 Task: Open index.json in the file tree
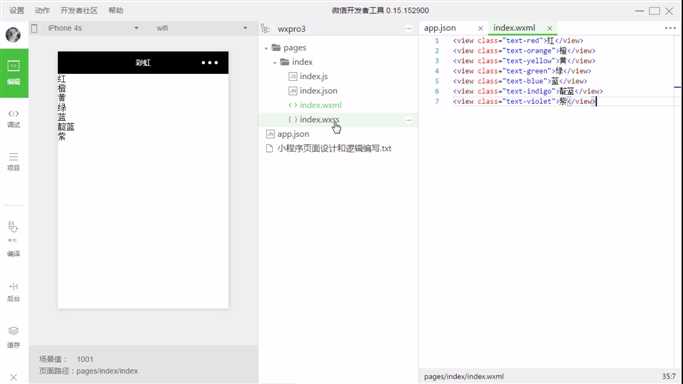pyautogui.click(x=318, y=91)
